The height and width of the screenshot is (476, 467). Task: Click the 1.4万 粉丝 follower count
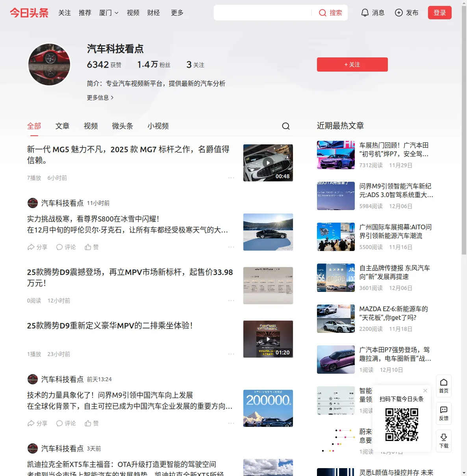pos(154,65)
